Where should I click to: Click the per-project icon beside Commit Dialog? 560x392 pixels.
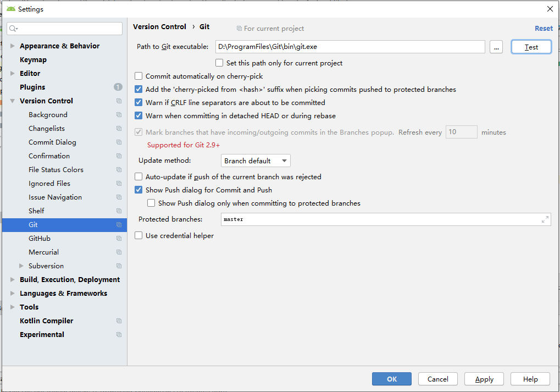(x=119, y=142)
